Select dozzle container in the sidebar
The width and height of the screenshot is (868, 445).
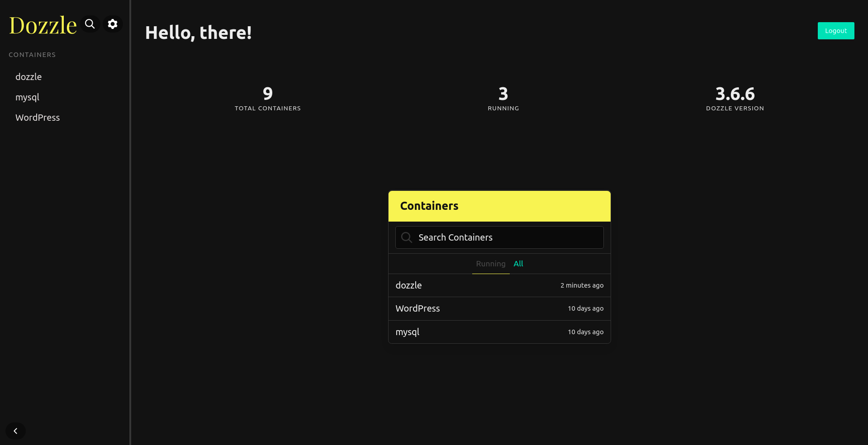[28, 77]
